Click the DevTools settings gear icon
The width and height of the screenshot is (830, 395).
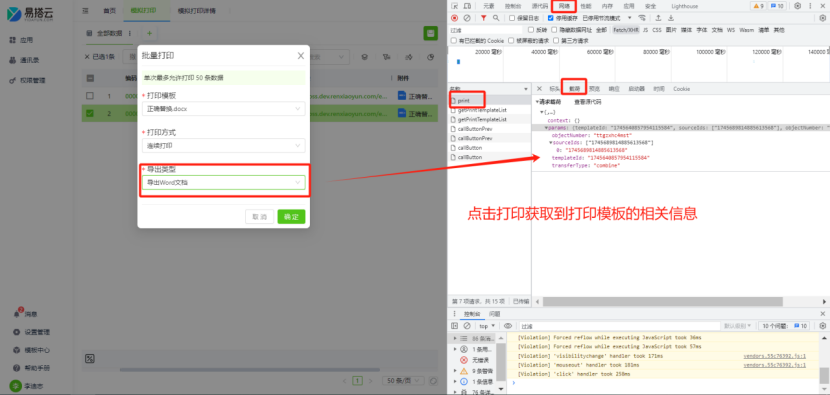coord(798,6)
